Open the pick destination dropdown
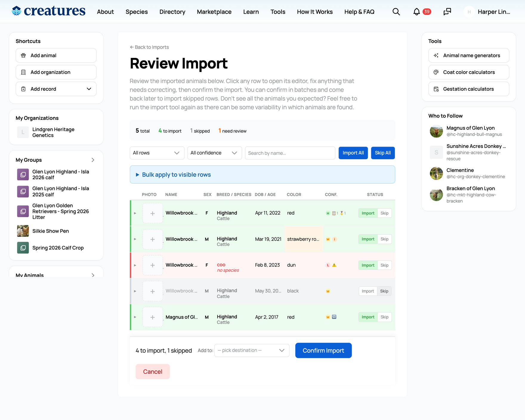 click(x=252, y=351)
